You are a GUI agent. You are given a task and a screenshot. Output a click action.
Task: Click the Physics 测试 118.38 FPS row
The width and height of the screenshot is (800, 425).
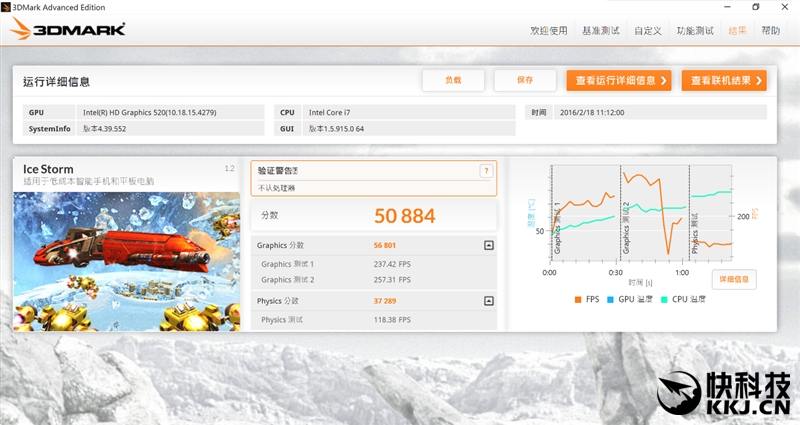(x=374, y=320)
